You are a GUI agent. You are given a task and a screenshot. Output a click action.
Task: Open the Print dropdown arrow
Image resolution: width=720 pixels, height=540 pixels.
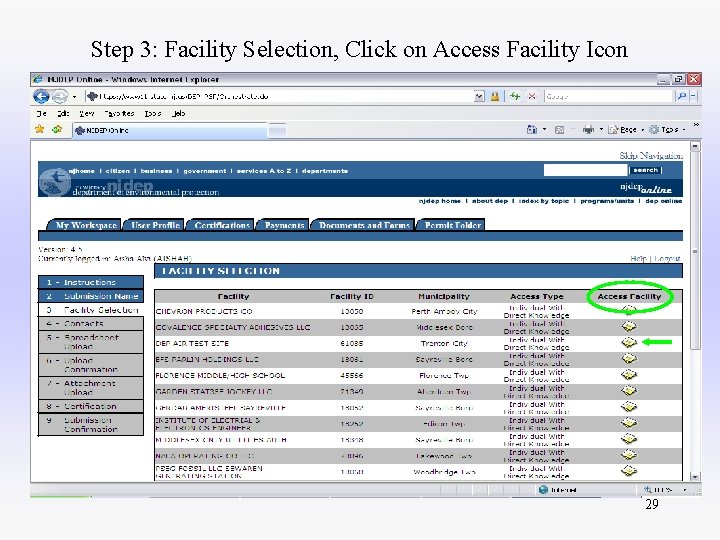tap(601, 130)
